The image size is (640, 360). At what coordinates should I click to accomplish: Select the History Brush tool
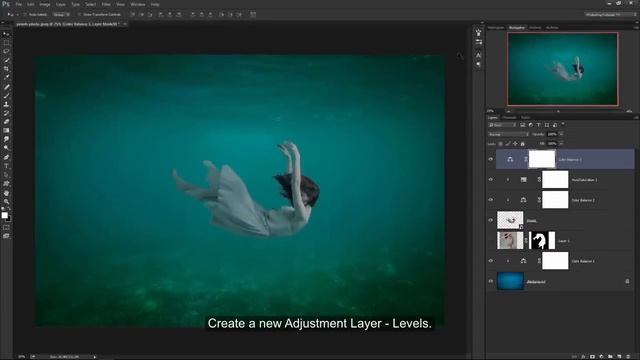coord(6,113)
